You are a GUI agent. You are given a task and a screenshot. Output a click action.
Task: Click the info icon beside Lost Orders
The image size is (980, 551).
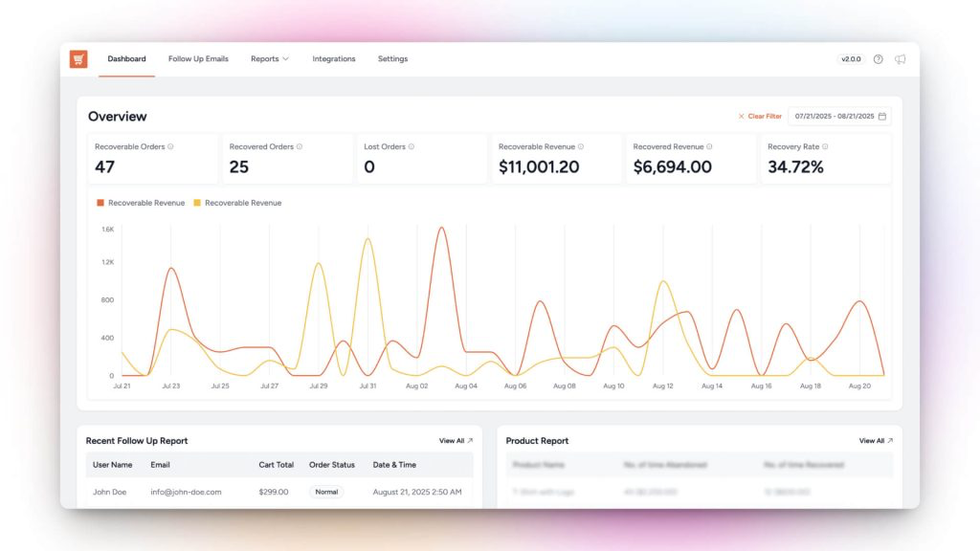pyautogui.click(x=412, y=146)
